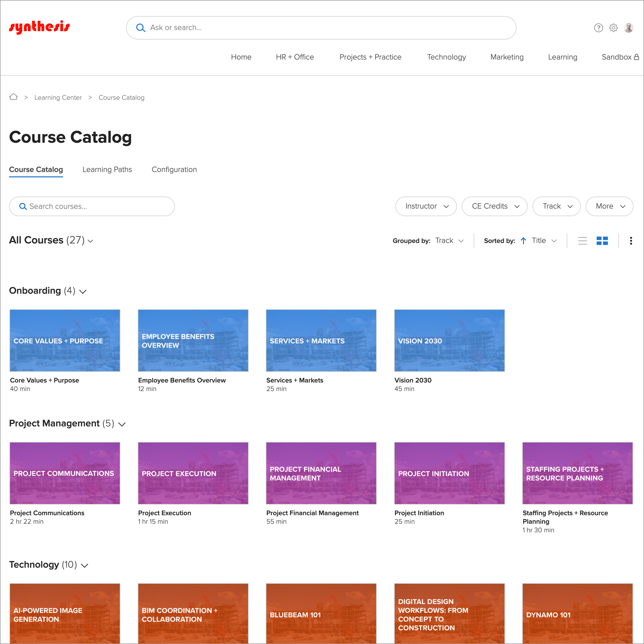Screen dimensions: 644x644
Task: Switch to the Learning Paths tab
Action: (x=107, y=169)
